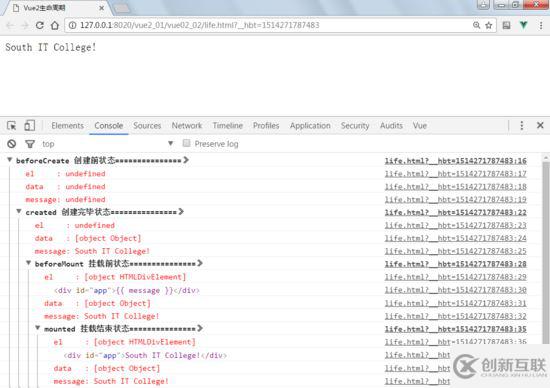Image resolution: width=550 pixels, height=388 pixels.
Task: Select the Console tab
Action: coord(109,126)
